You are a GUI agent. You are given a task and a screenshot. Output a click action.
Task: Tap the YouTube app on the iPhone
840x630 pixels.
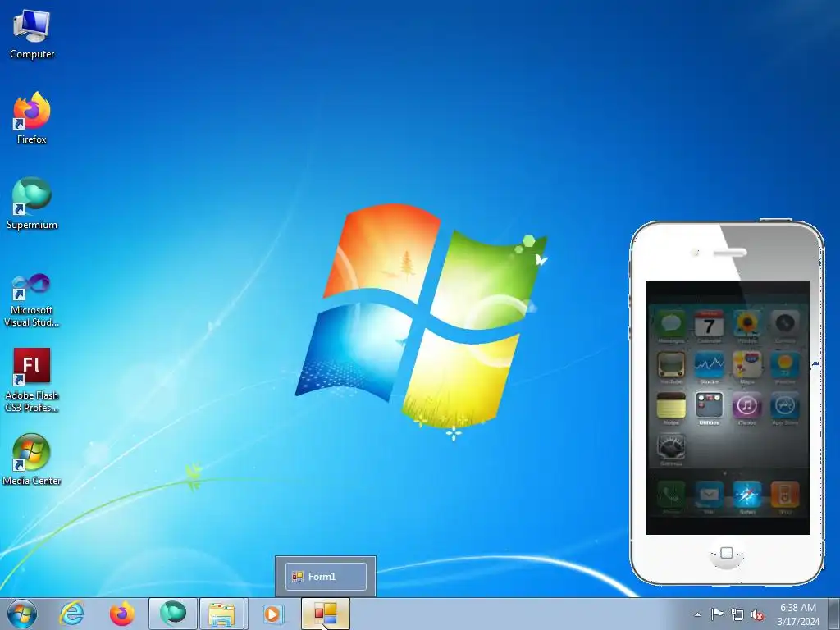pyautogui.click(x=671, y=366)
